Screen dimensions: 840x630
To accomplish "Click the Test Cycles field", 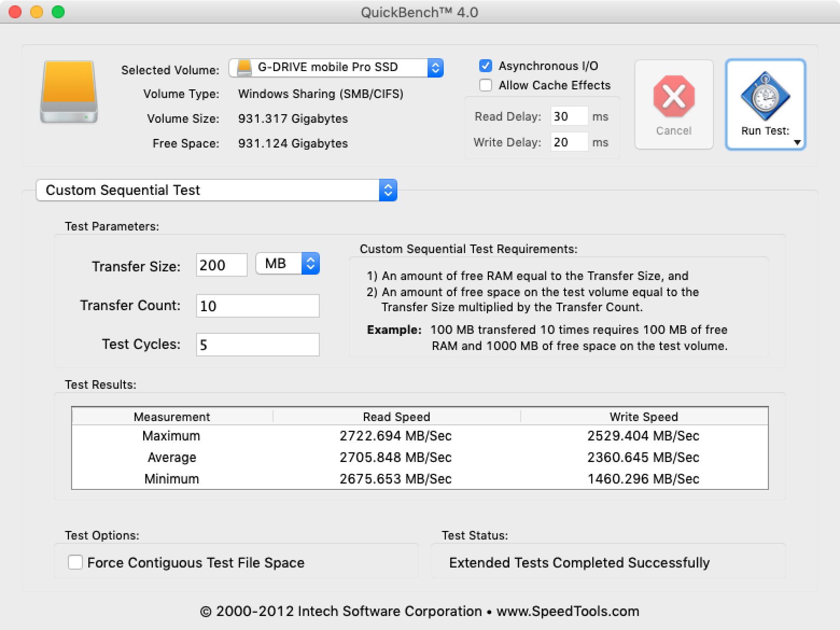I will 257,345.
